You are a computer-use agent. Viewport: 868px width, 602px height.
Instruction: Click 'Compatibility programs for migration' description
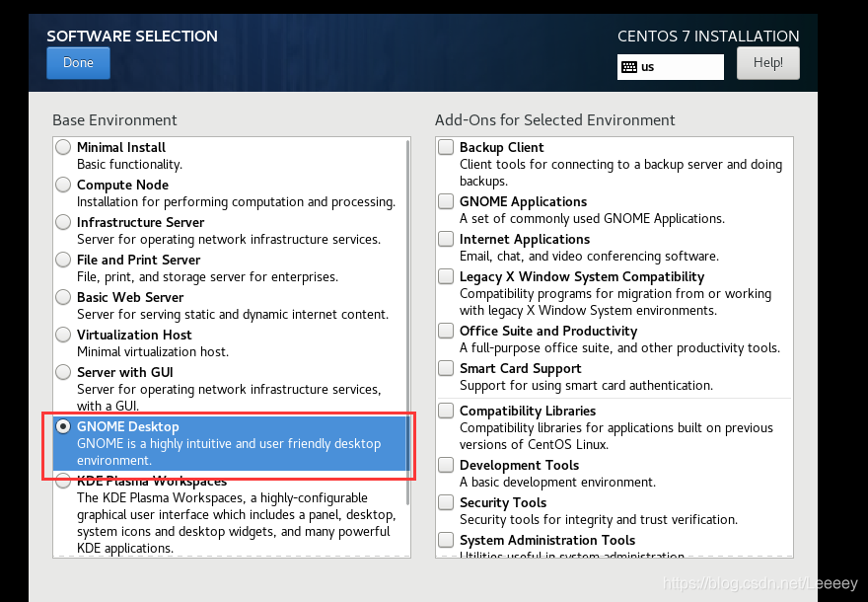615,302
